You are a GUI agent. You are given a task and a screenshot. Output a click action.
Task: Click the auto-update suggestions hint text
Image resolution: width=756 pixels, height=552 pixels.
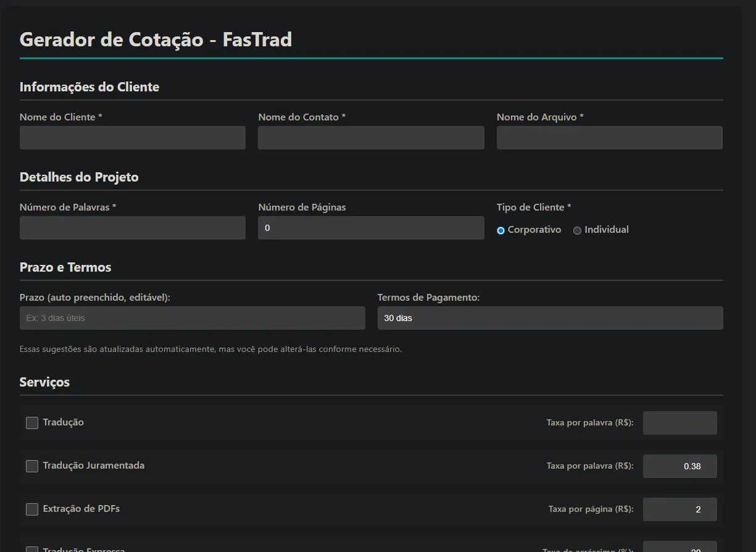210,349
